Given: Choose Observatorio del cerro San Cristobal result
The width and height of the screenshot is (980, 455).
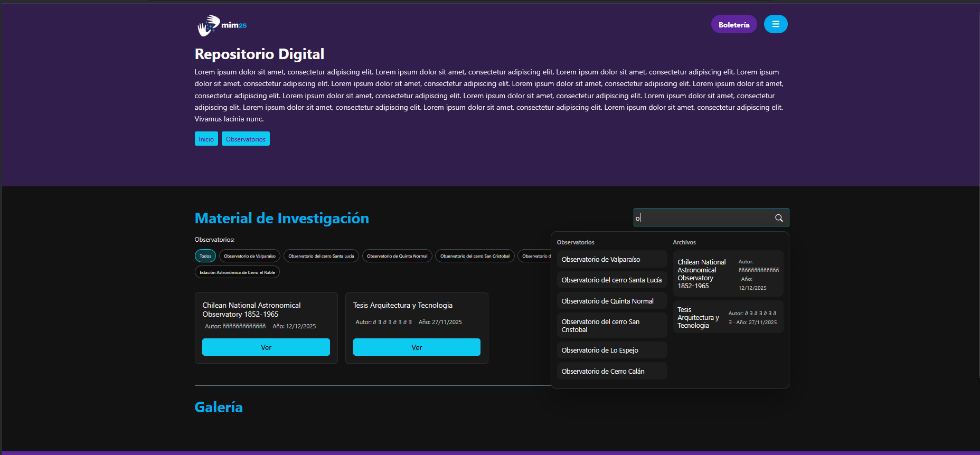Looking at the screenshot, I should (612, 325).
